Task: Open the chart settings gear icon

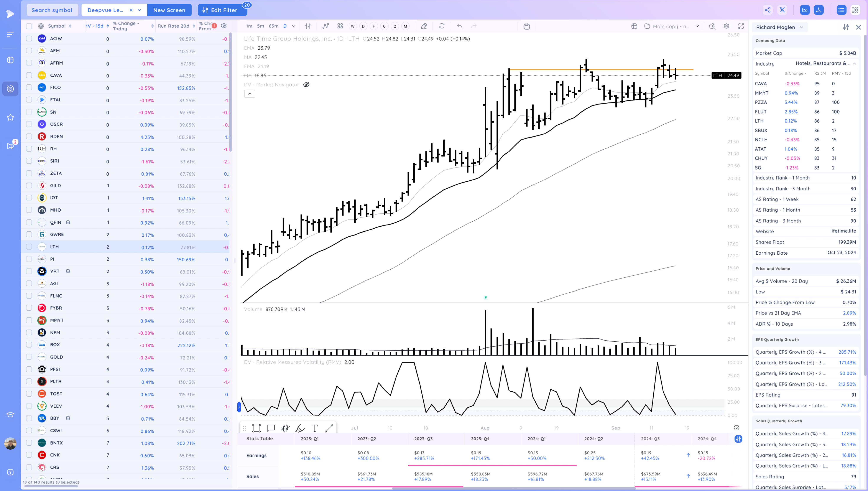Action: (x=727, y=26)
